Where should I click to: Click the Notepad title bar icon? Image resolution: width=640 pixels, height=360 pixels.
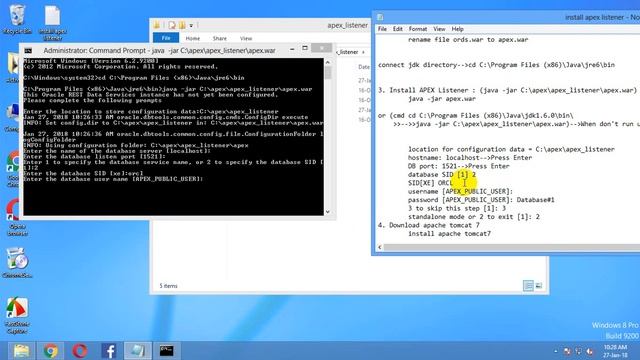pos(380,17)
